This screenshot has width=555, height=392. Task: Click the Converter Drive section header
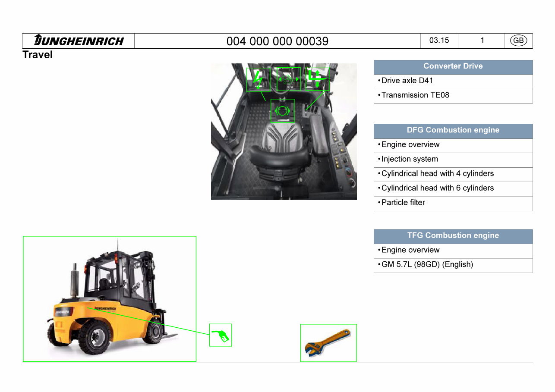click(x=453, y=66)
